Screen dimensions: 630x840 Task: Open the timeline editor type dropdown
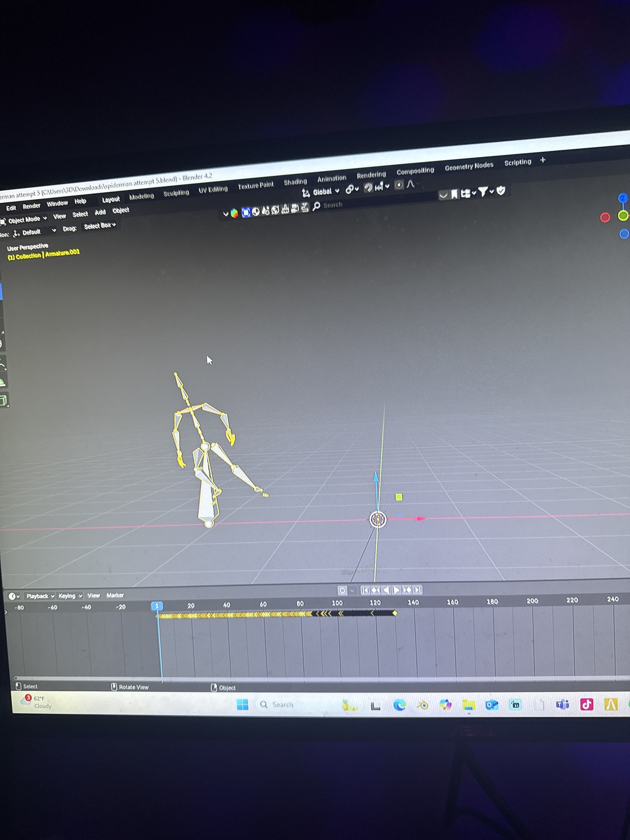14,596
